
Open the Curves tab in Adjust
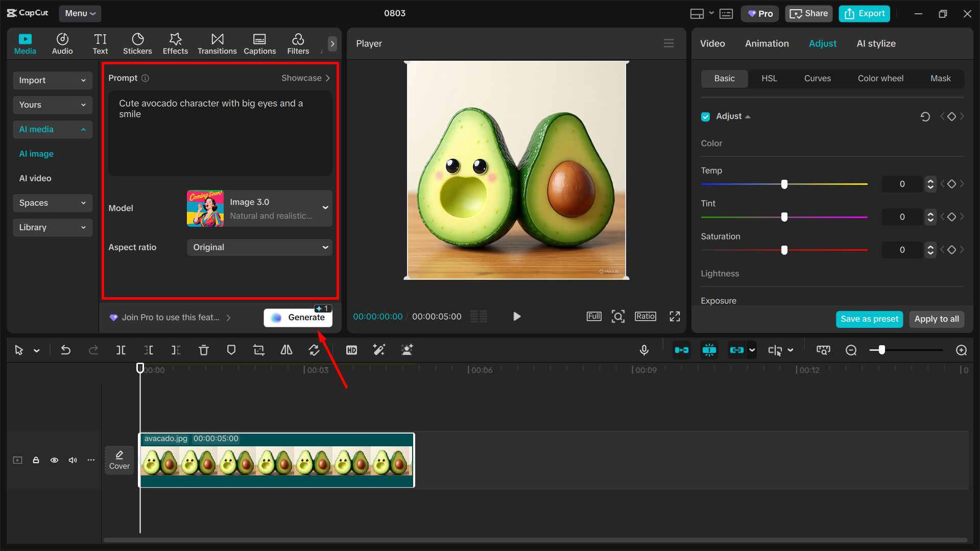pyautogui.click(x=817, y=78)
